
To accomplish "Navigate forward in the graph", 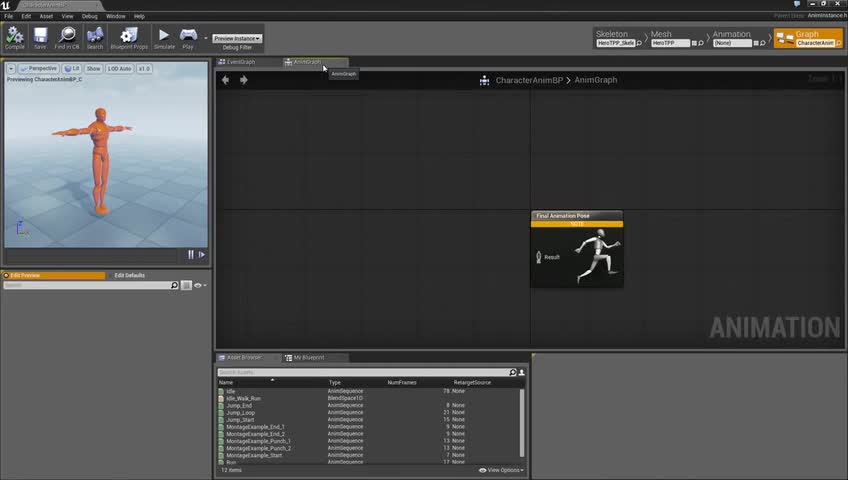I will click(x=244, y=80).
